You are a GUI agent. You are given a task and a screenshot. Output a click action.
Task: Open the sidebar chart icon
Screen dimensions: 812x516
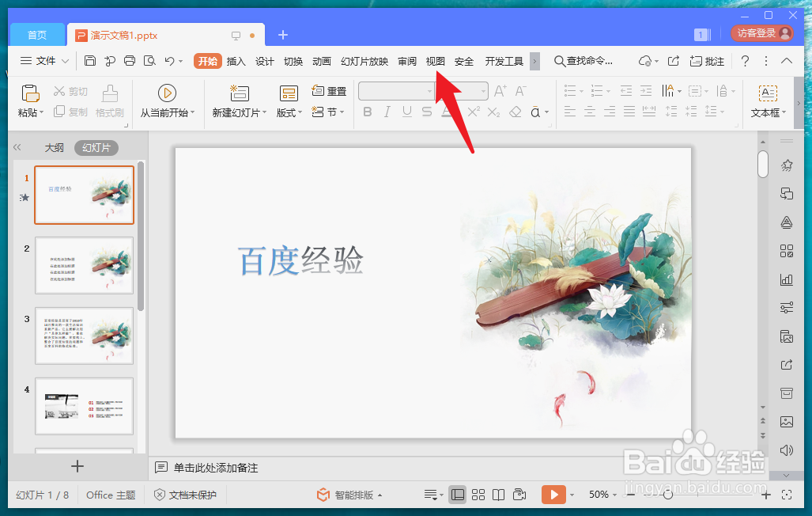click(787, 280)
